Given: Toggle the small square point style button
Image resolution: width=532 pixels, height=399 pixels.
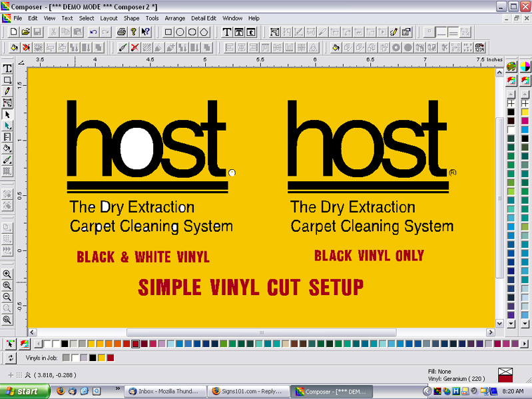Looking at the screenshot, I should 429,32.
